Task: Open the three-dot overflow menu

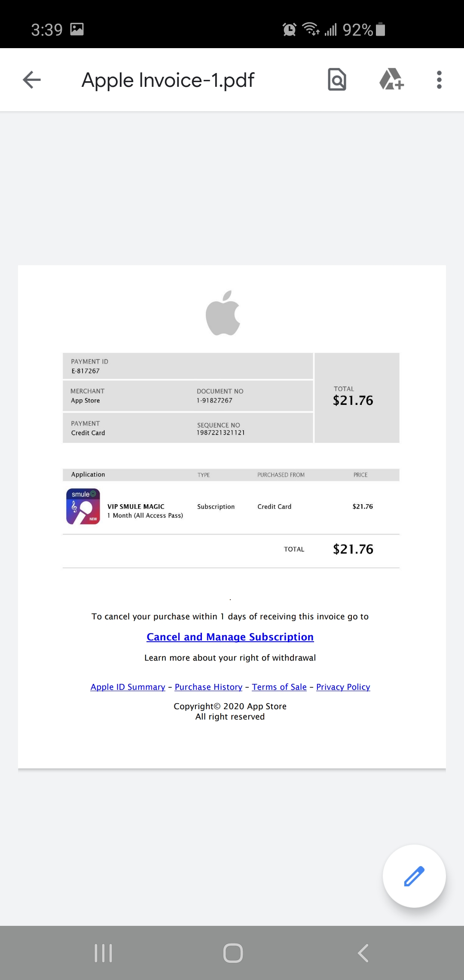Action: coord(439,80)
